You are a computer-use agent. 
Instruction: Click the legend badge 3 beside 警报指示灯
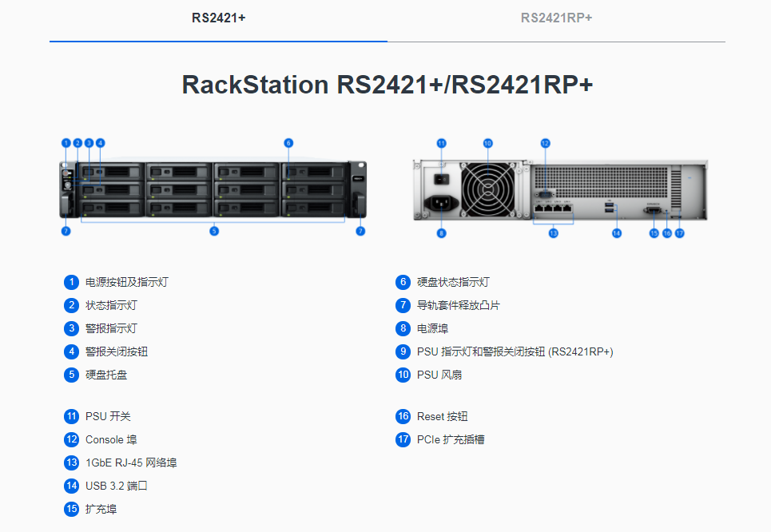tap(71, 328)
